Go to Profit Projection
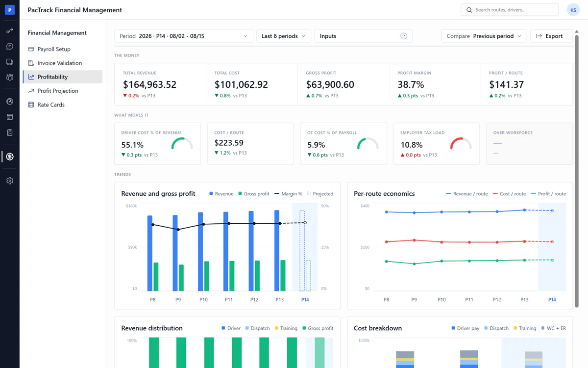 coord(63,91)
